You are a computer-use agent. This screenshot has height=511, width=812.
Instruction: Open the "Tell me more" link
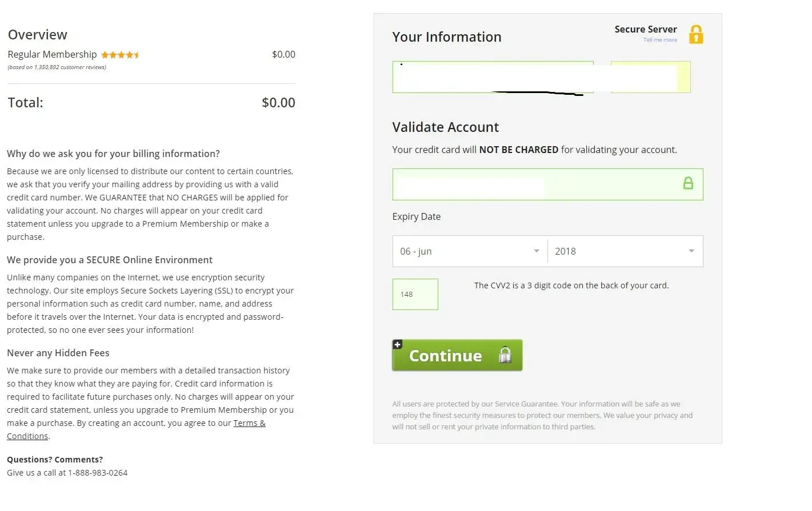(660, 40)
